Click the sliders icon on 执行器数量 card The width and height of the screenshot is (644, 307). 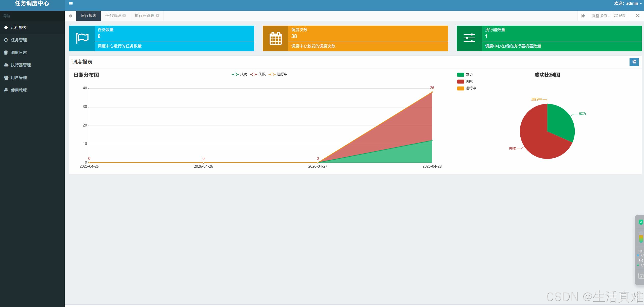(x=469, y=38)
